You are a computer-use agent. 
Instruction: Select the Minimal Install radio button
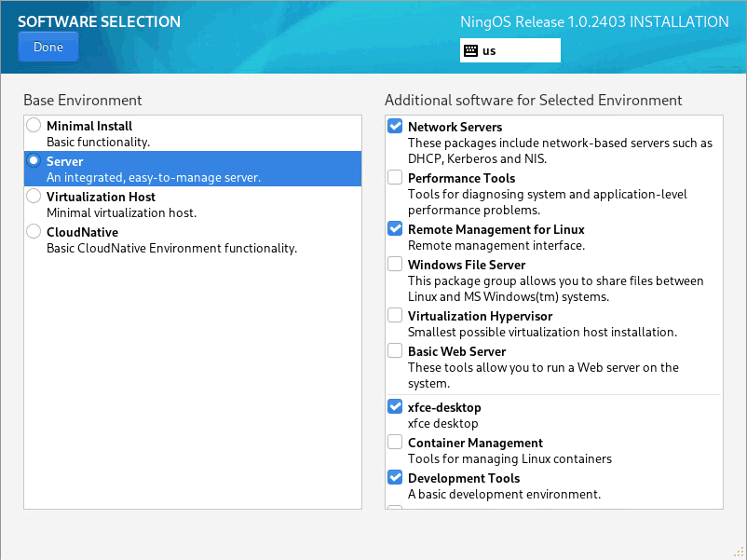pos(34,126)
